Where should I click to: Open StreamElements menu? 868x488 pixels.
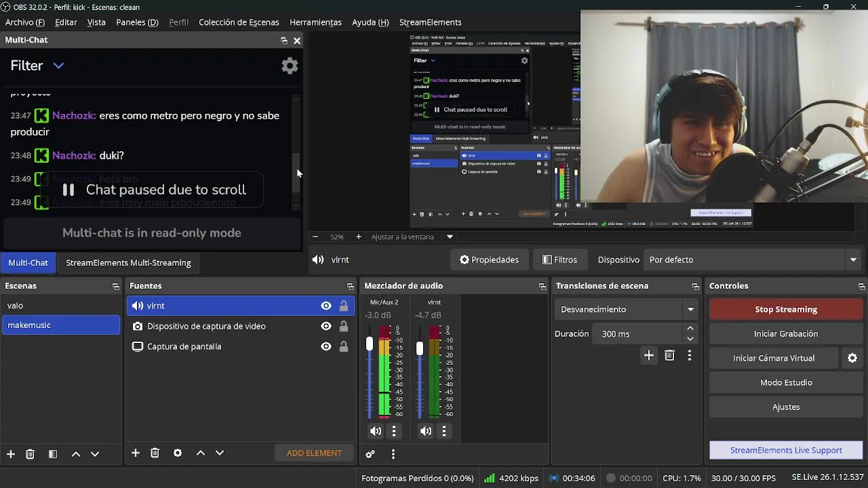click(x=430, y=22)
